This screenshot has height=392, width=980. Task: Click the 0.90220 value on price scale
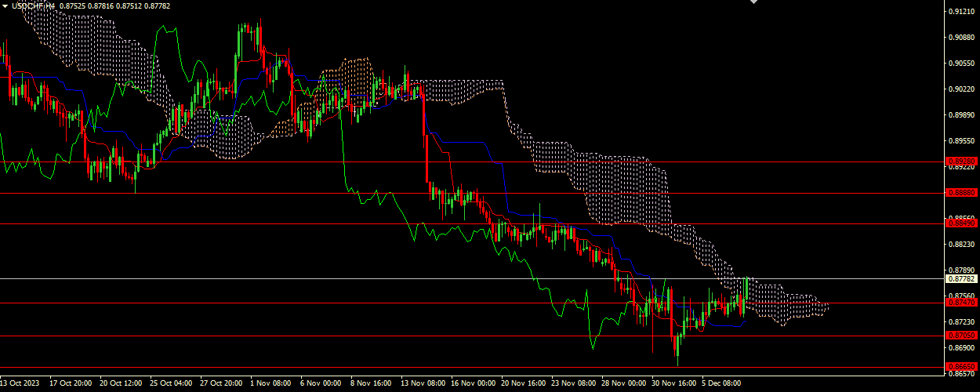coord(961,89)
